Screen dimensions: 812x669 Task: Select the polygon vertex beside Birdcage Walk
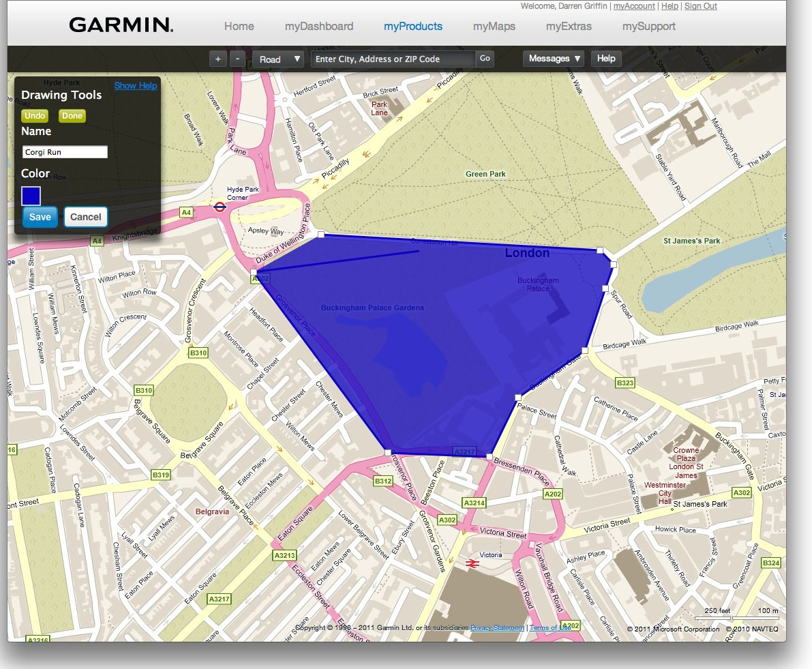pos(585,351)
